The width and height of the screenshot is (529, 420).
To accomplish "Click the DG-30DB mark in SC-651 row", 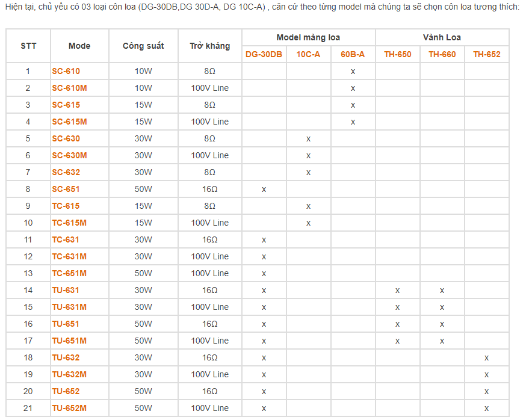I will pyautogui.click(x=264, y=190).
